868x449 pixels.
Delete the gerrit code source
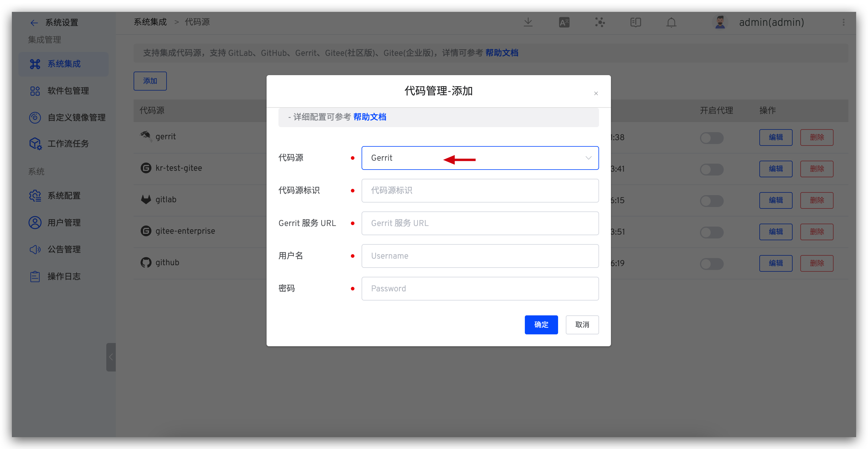click(816, 137)
